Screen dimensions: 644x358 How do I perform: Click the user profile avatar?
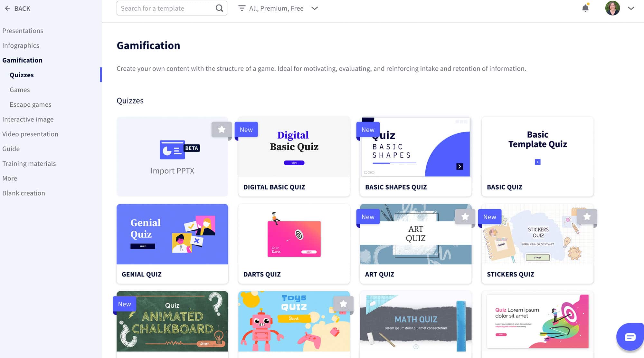click(612, 8)
